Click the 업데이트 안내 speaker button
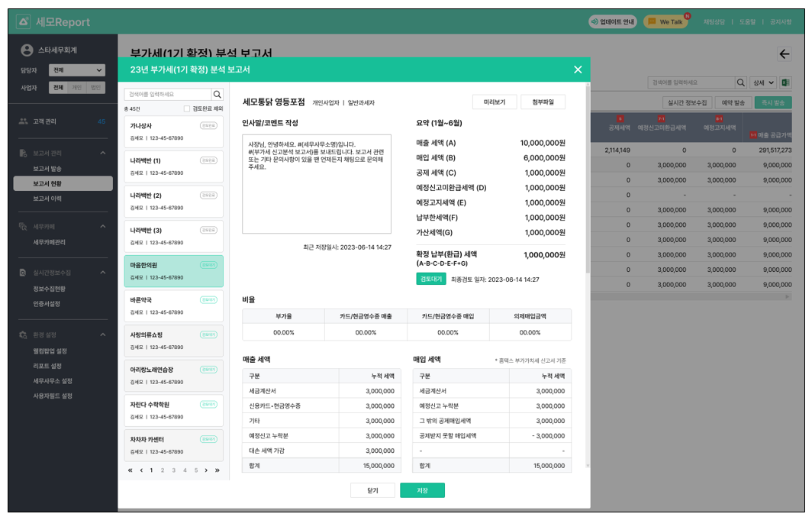Viewport: 812px width, 517px height. [612, 21]
